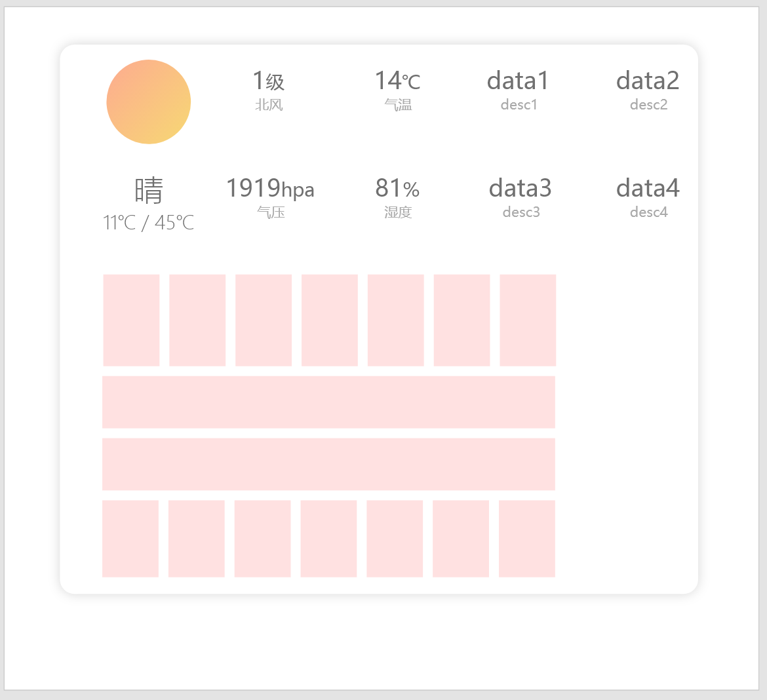Click the 11℃ / 45℃ temperature range
767x700 pixels.
149,223
